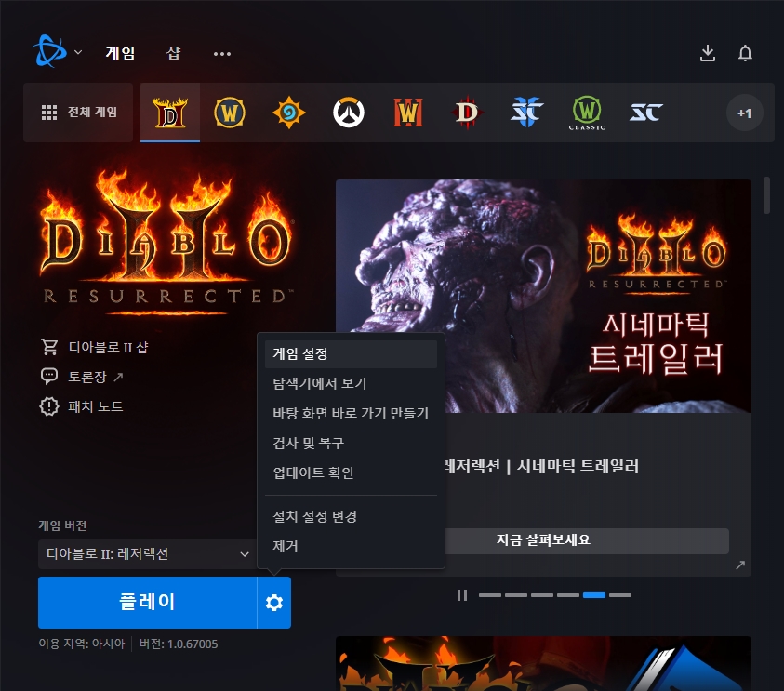Choose 제거 to uninstall the game
The width and height of the screenshot is (784, 691).
point(351,547)
